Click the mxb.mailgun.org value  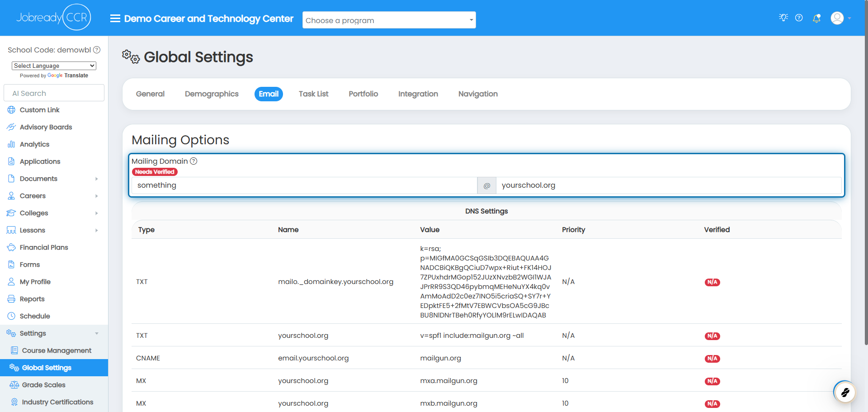pos(448,403)
